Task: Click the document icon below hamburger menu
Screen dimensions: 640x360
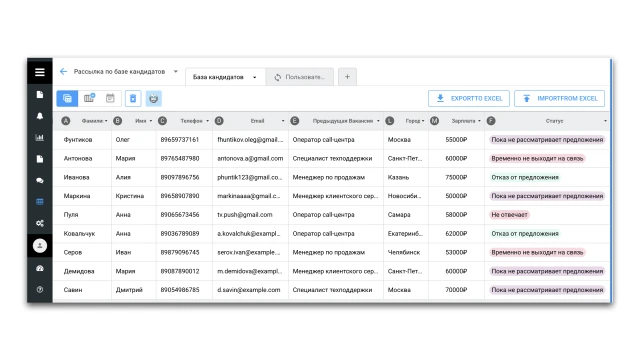Action: [x=40, y=94]
